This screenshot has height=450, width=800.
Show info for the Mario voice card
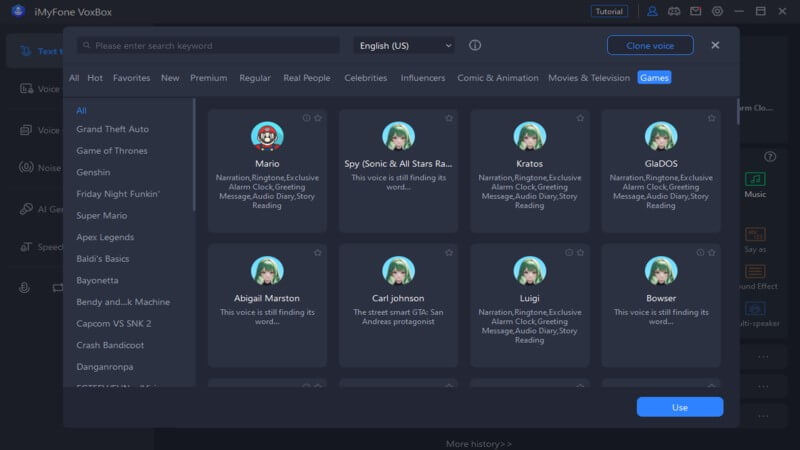[x=306, y=118]
